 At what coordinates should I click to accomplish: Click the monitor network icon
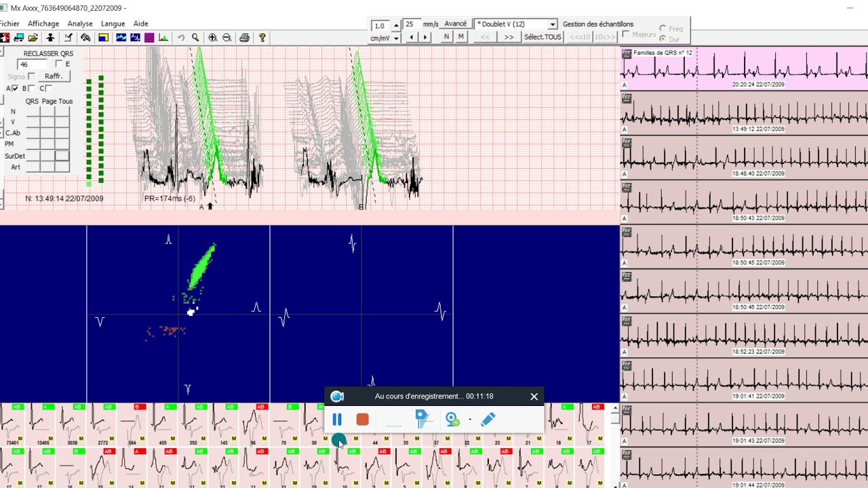click(18, 37)
